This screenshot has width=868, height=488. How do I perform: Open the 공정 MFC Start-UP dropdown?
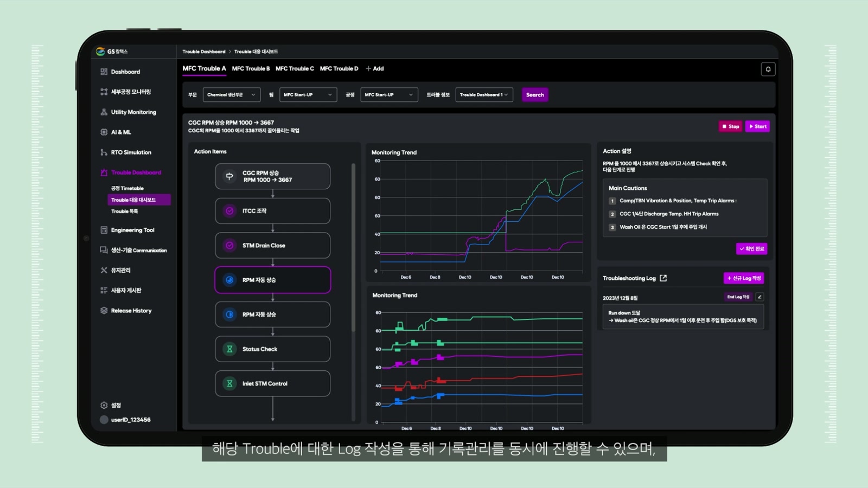pyautogui.click(x=389, y=95)
